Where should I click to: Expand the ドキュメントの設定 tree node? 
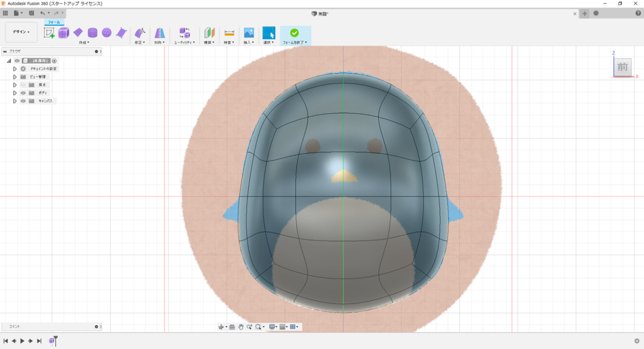[15, 69]
